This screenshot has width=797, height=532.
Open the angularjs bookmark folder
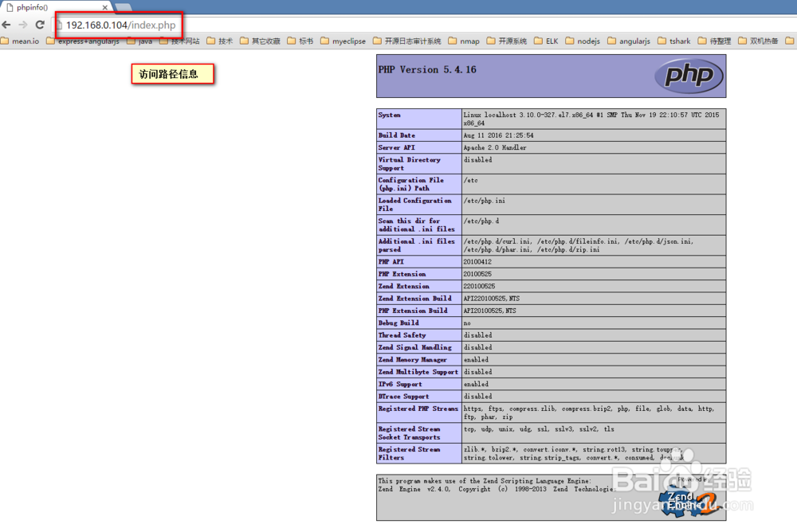click(629, 41)
